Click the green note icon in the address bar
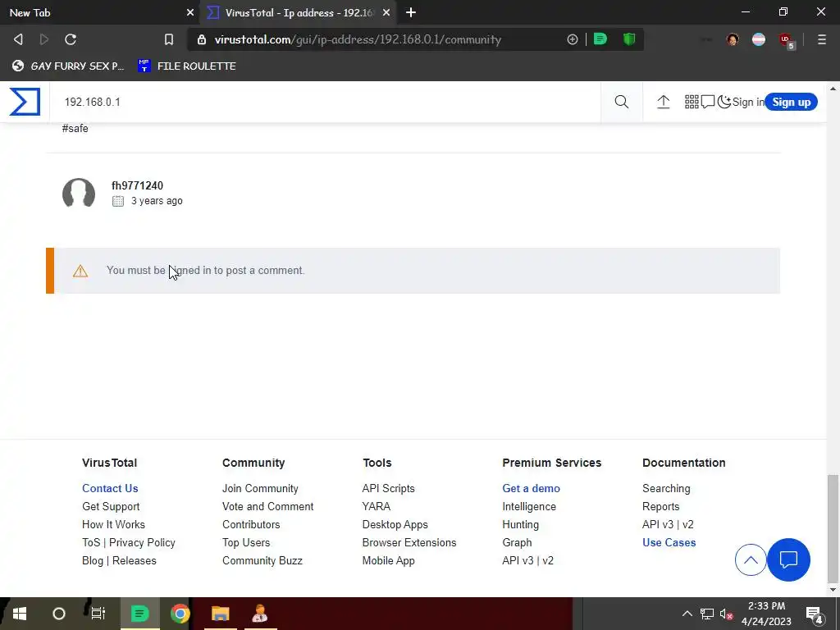This screenshot has width=840, height=630. pos(600,39)
